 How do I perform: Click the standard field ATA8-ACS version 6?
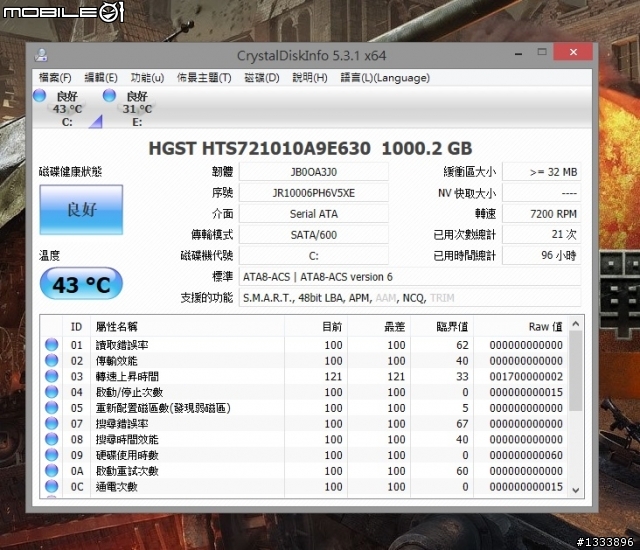(x=410, y=277)
